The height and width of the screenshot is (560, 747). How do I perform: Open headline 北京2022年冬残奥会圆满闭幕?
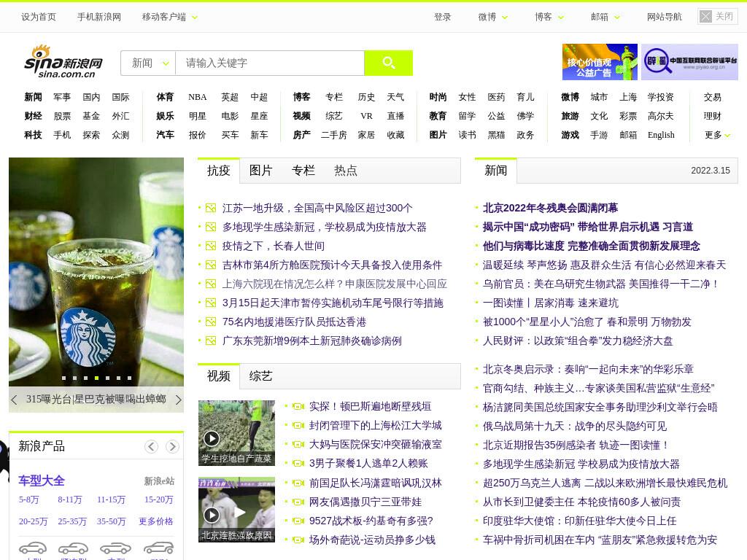[x=550, y=208]
